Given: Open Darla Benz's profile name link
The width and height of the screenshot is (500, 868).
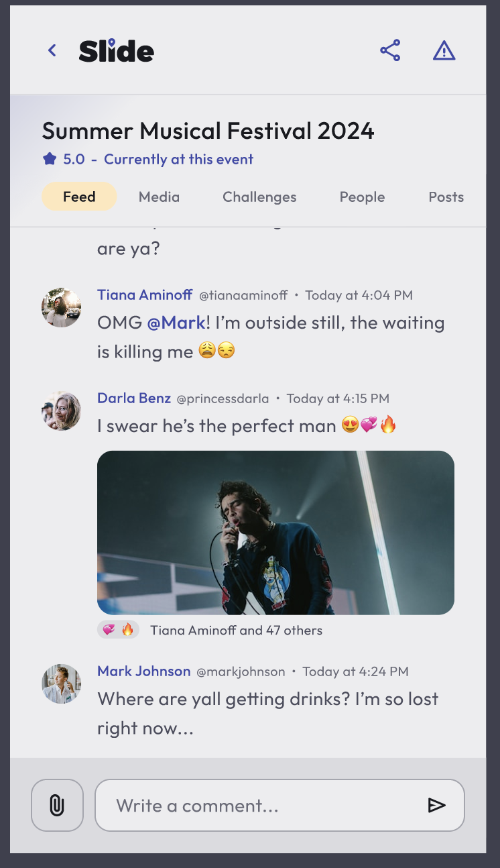Looking at the screenshot, I should pyautogui.click(x=134, y=398).
